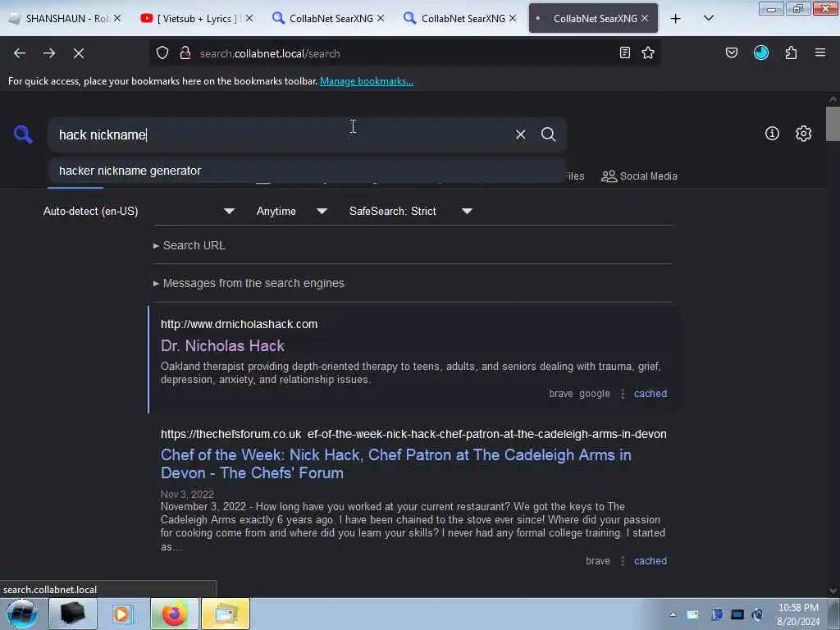Open tracking protection shield panel
This screenshot has width=840, height=630.
coord(162,53)
